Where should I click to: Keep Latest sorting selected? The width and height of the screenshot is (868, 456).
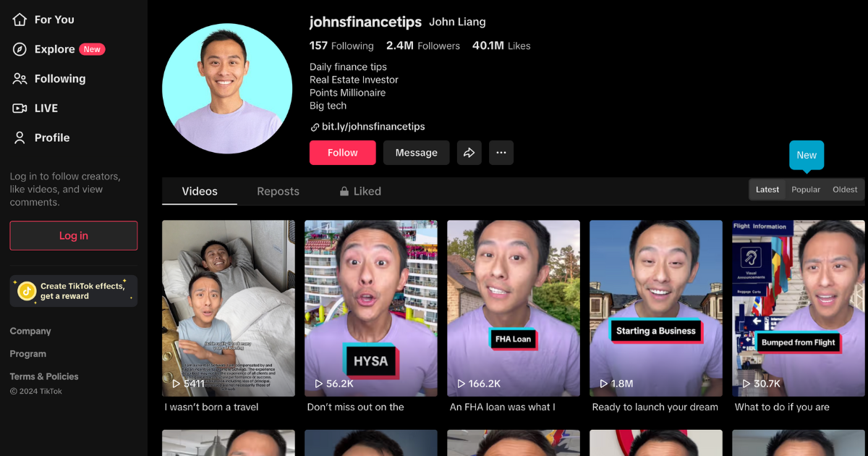767,189
